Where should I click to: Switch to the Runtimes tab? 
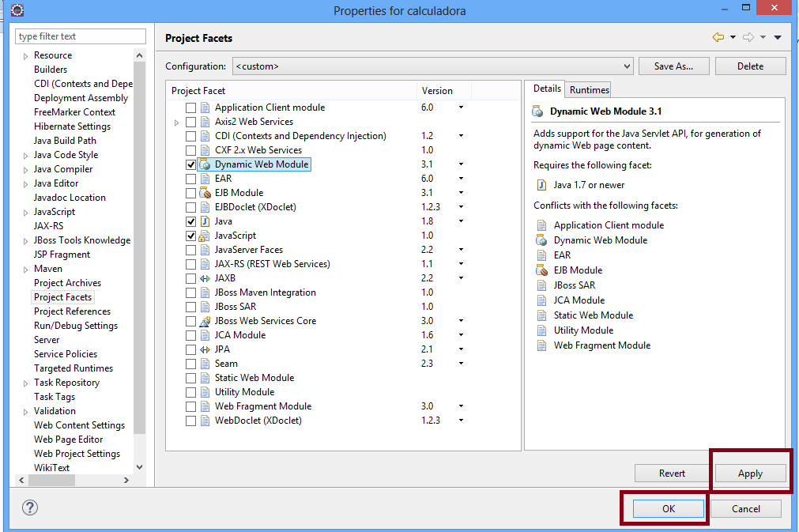coord(589,89)
